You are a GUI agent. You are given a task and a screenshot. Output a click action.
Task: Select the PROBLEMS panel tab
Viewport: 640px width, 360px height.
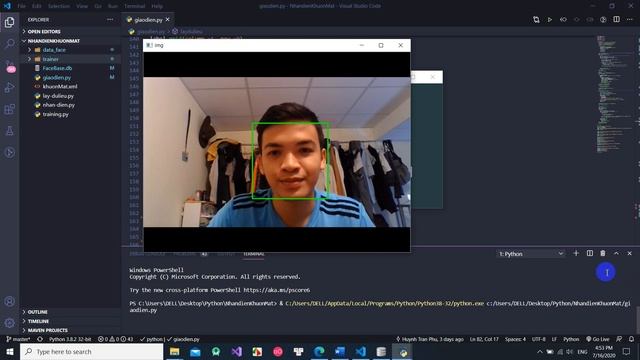184,254
